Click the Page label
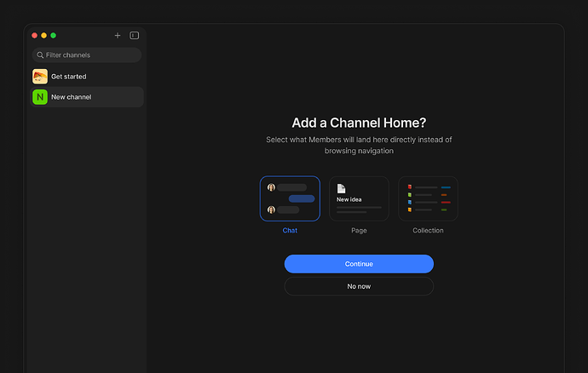 [x=359, y=231]
